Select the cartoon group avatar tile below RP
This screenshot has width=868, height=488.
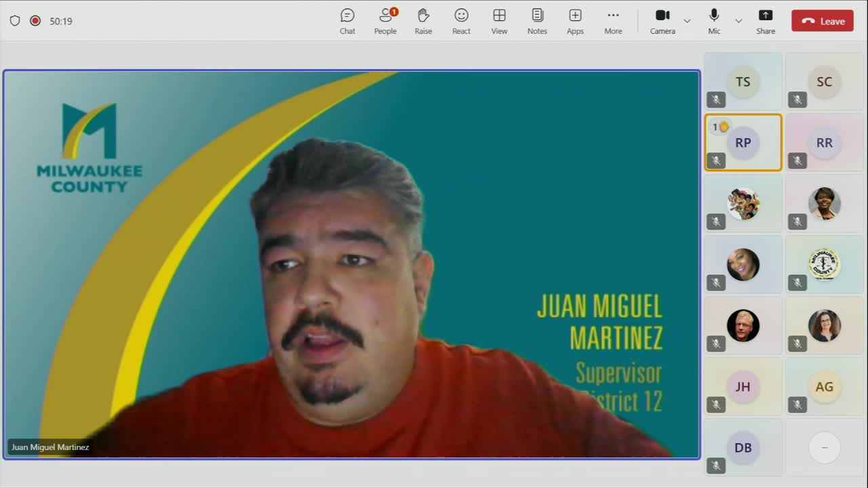743,203
